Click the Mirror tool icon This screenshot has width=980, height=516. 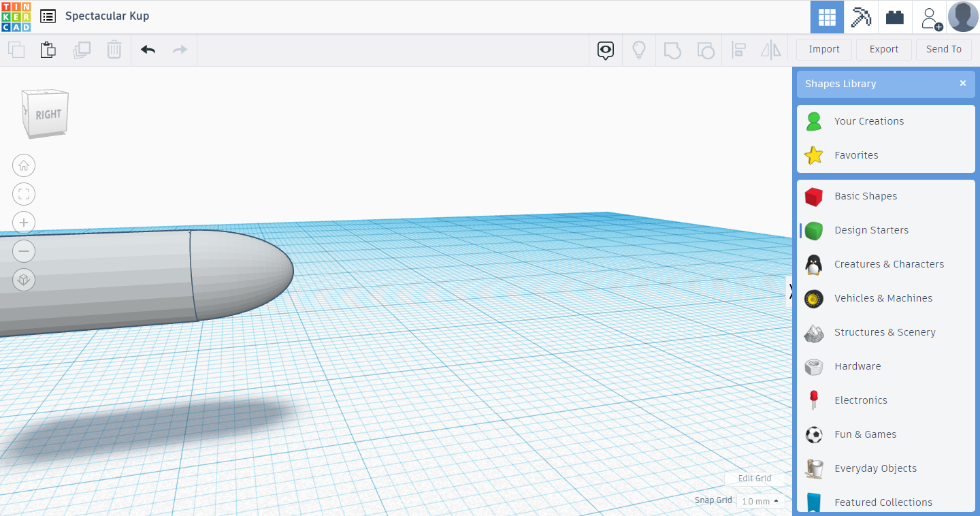(x=771, y=50)
